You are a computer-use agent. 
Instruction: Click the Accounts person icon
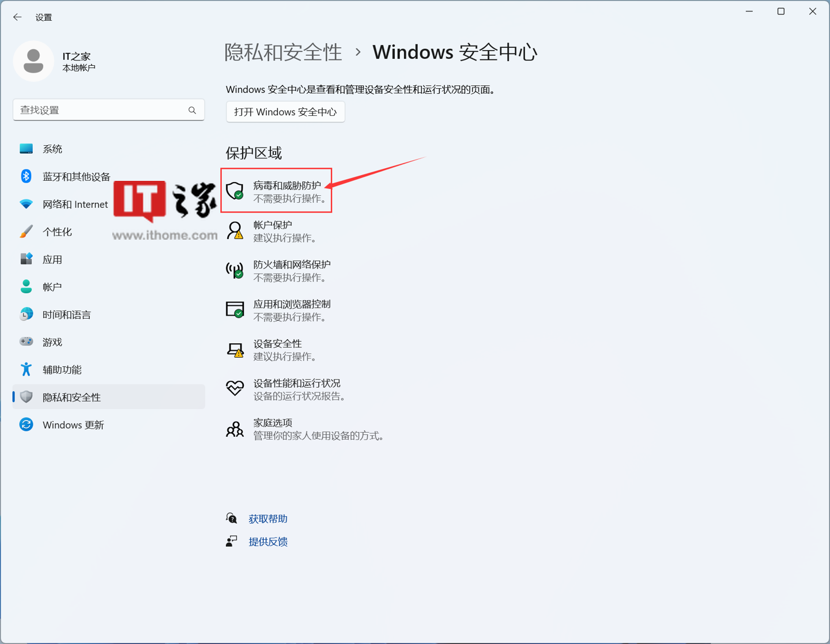point(26,286)
